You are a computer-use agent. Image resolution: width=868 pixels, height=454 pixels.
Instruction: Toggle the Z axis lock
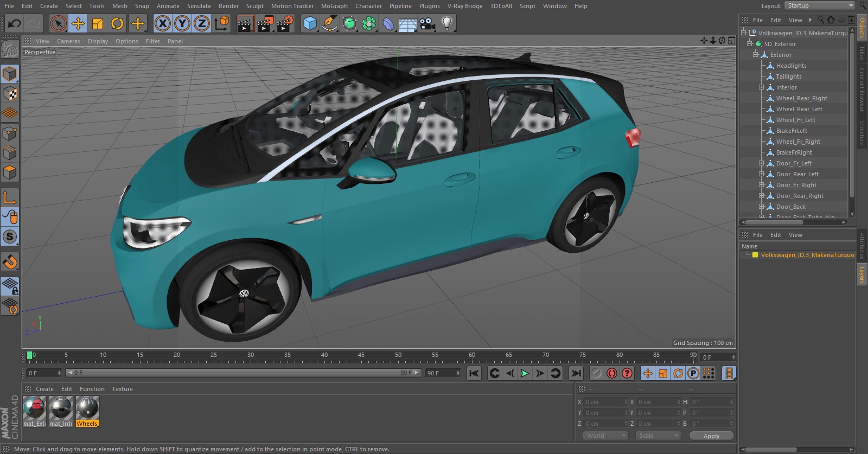201,23
